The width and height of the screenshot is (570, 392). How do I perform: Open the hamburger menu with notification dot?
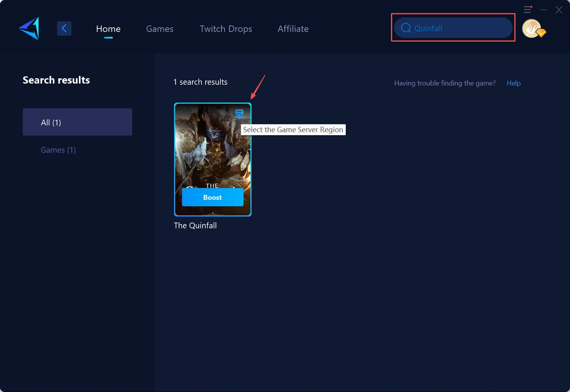coord(527,10)
